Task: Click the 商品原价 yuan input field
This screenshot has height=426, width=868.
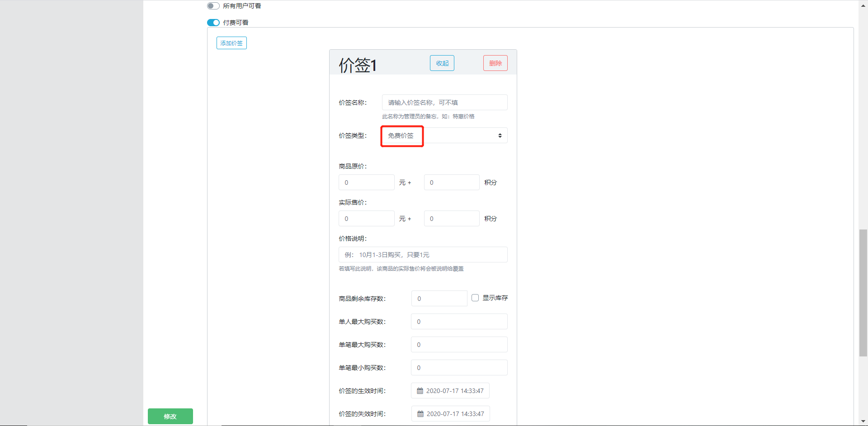Action: point(366,183)
